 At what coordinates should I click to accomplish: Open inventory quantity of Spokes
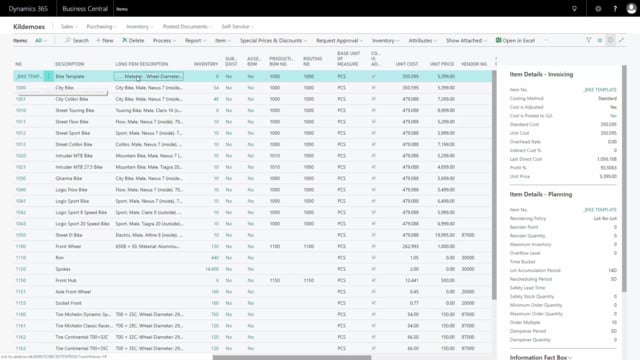[212, 269]
